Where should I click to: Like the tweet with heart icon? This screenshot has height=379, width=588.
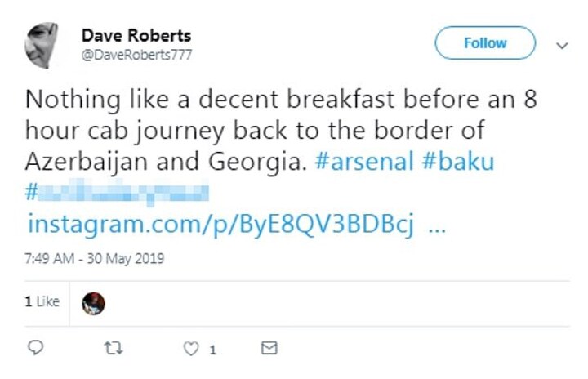click(191, 349)
